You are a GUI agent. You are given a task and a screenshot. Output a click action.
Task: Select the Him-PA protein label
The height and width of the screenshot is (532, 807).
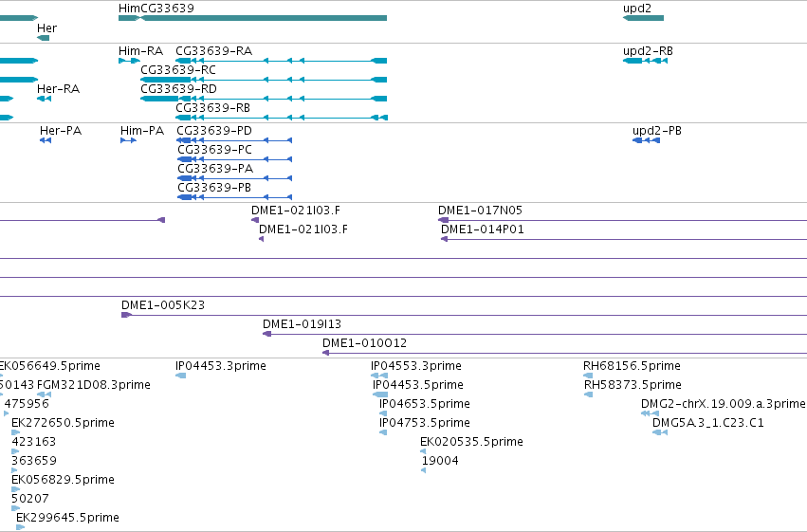pyautogui.click(x=142, y=131)
